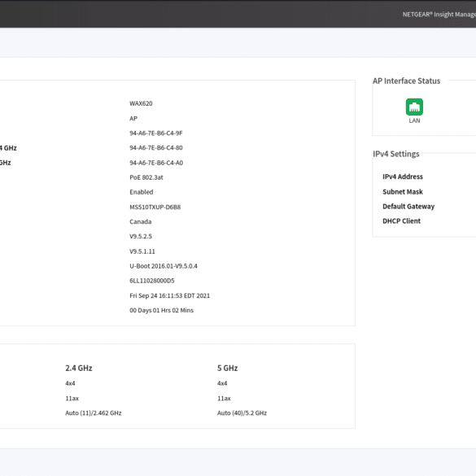This screenshot has width=476, height=476.
Task: Click serial number 6LL11028000D5
Action: [152, 281]
